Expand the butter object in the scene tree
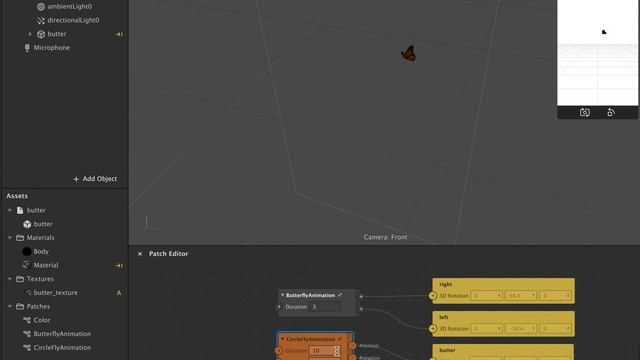Image resolution: width=640 pixels, height=360 pixels. pos(30,34)
